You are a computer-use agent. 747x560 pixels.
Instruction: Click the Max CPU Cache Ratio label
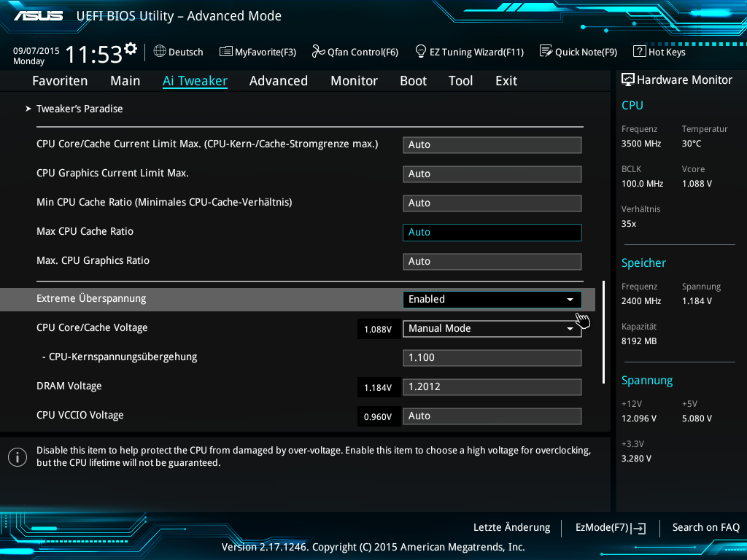point(85,231)
